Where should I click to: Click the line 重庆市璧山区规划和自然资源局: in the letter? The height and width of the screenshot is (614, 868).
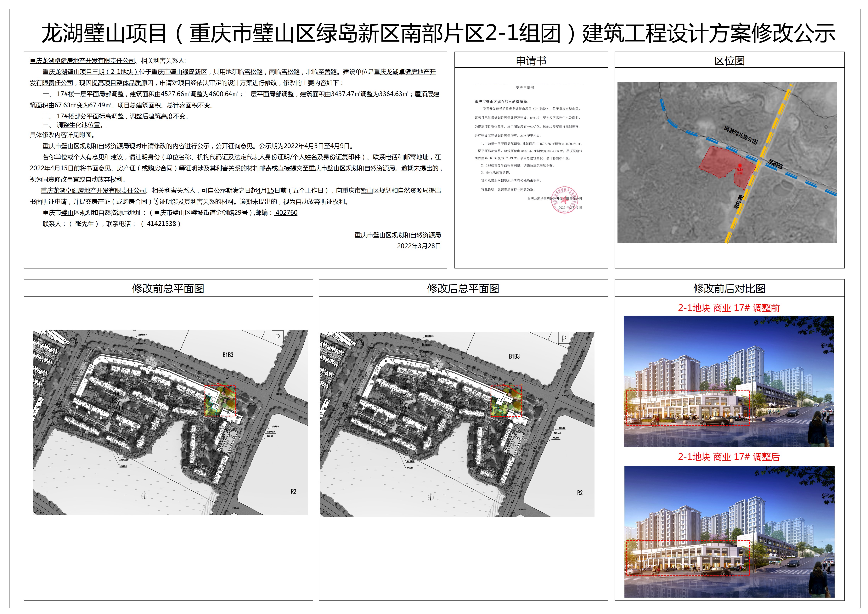pos(502,102)
